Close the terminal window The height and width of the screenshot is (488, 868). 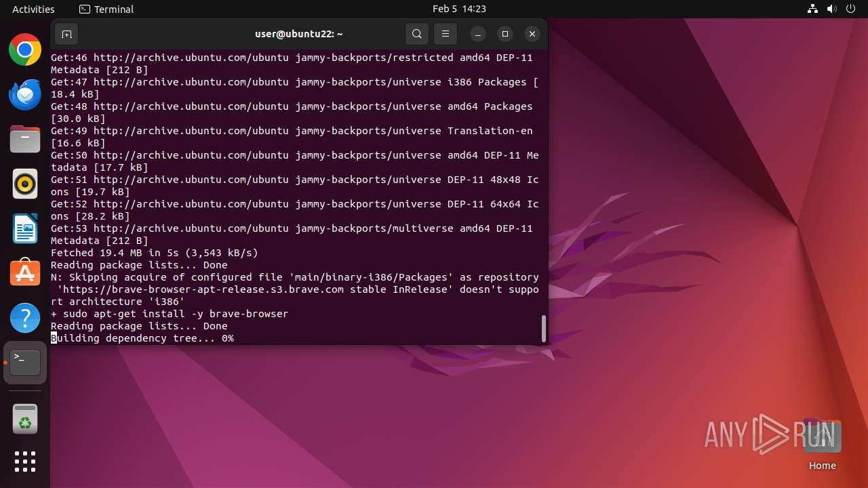(x=532, y=34)
